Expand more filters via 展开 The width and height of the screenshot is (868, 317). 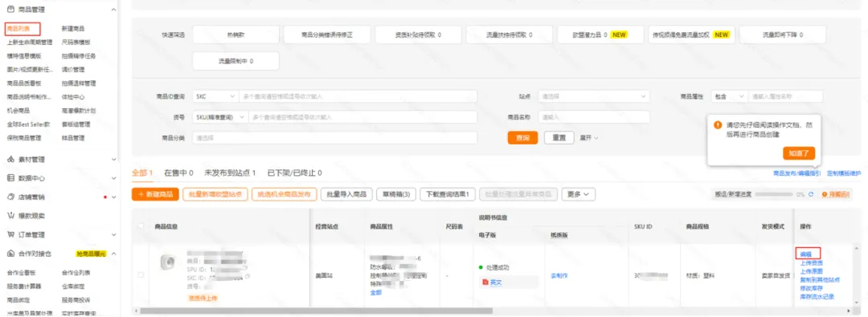coord(589,138)
